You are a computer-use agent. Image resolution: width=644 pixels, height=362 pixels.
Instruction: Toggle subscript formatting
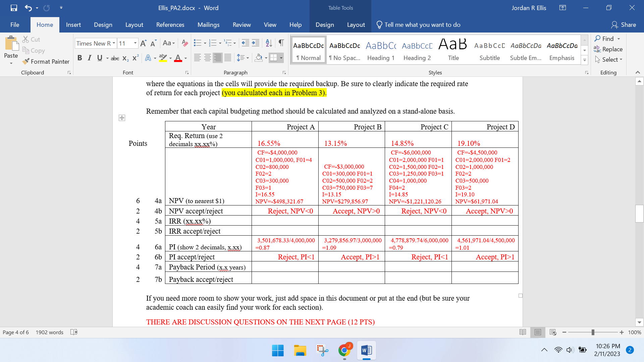124,58
